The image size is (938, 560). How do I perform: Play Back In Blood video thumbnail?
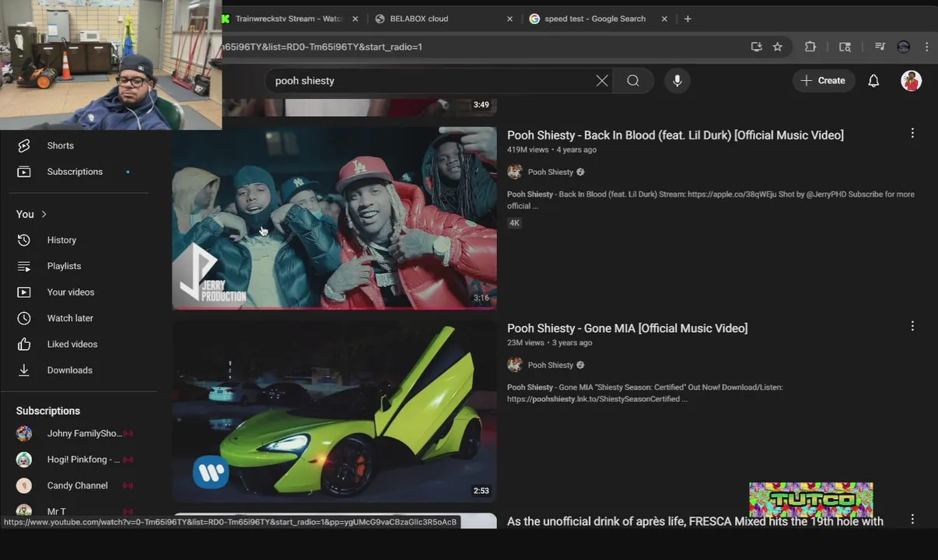(334, 218)
